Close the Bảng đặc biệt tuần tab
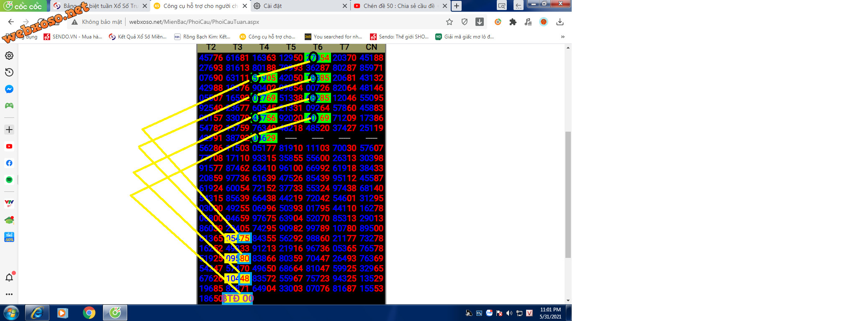The image size is (868, 321). 144,6
